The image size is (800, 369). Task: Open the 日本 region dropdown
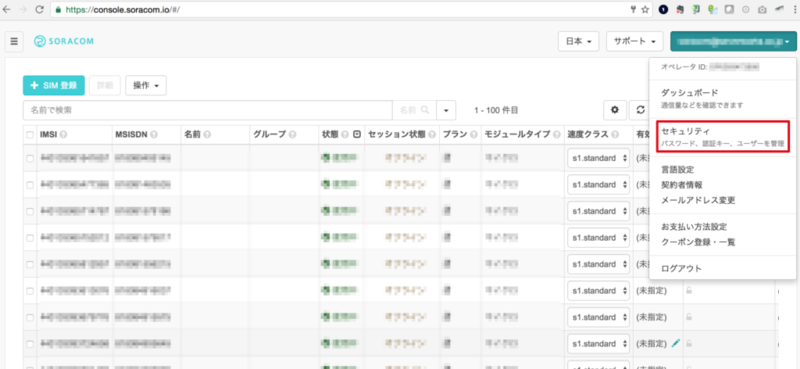579,42
